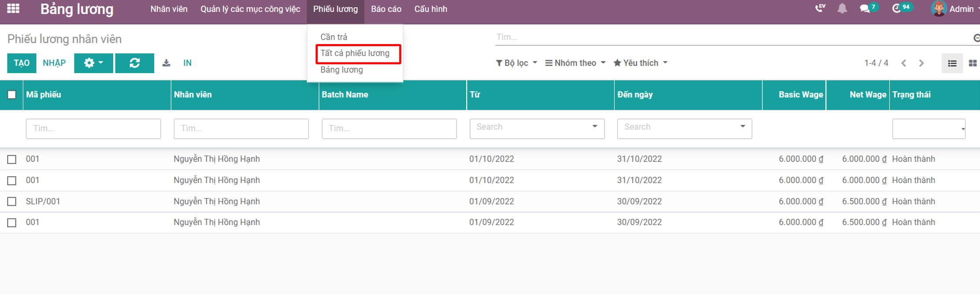The height and width of the screenshot is (295, 980).
Task: Check the SLIP/001 row checkbox
Action: point(12,202)
